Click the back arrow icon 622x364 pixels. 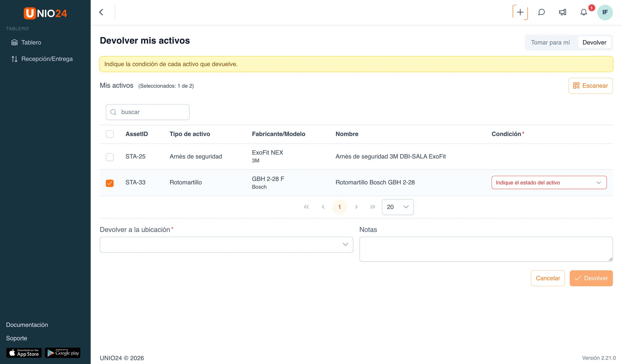(101, 12)
